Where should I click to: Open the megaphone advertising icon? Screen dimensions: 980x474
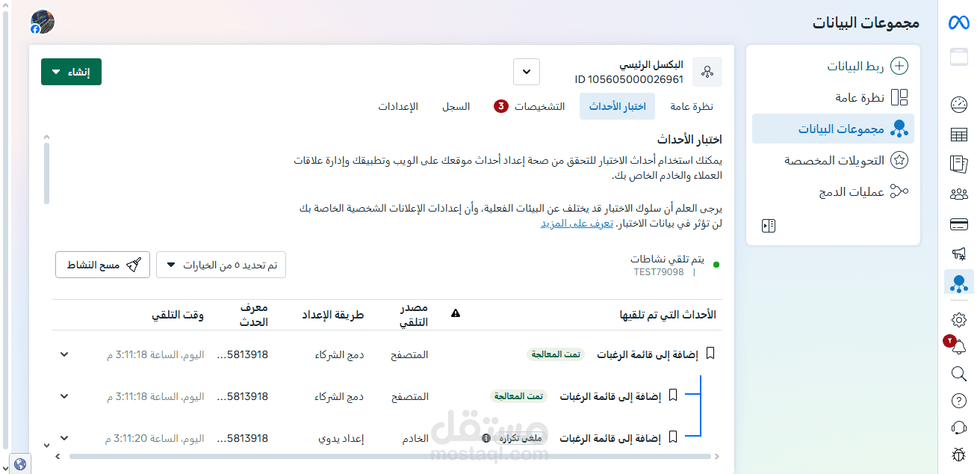[x=959, y=254]
